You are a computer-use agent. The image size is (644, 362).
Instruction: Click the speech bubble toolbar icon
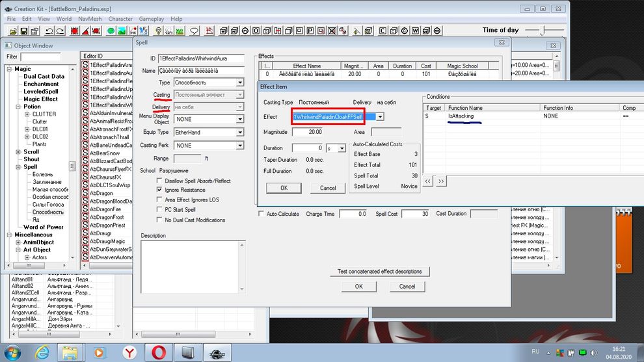194,31
